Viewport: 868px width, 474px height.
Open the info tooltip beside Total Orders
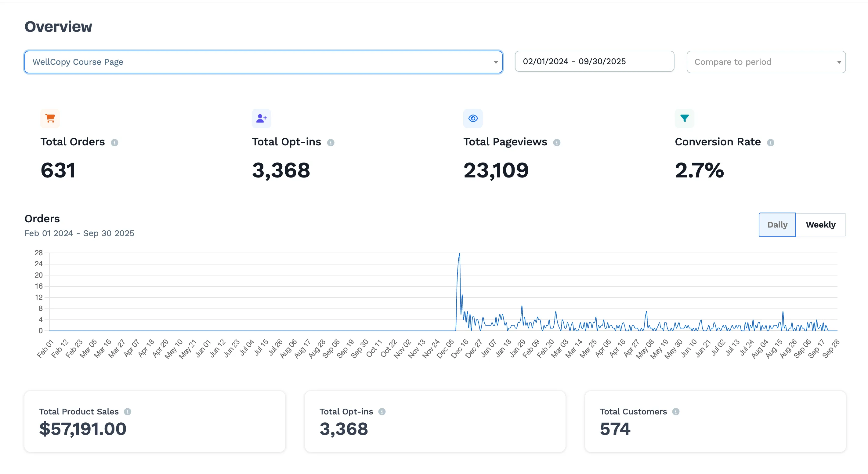[x=114, y=143]
